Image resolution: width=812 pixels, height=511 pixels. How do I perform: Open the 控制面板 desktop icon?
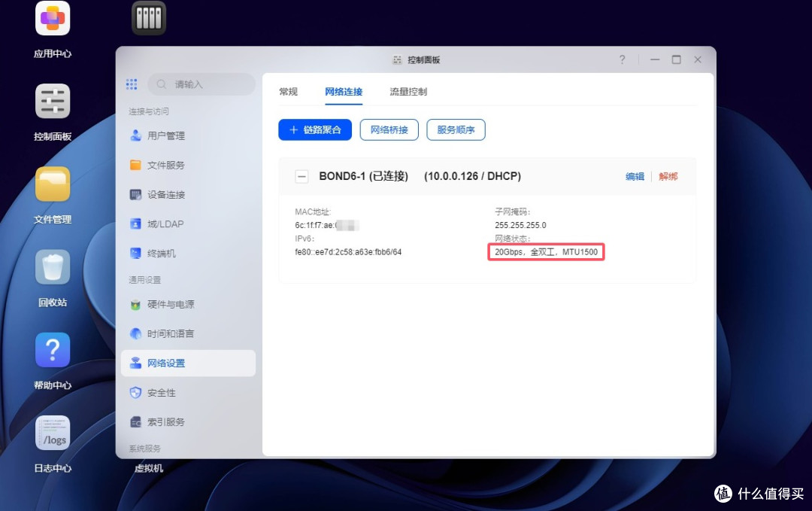[53, 101]
